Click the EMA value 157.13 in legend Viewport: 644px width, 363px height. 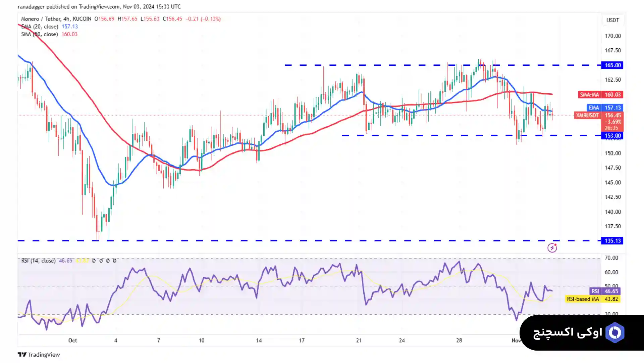(69, 27)
